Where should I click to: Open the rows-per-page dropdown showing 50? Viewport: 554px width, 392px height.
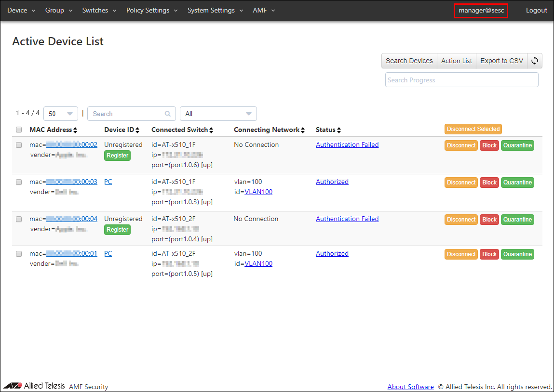pyautogui.click(x=61, y=114)
